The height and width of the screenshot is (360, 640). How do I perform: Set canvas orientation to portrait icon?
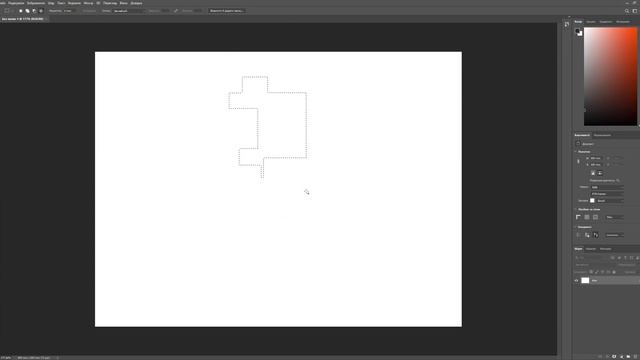593,173
